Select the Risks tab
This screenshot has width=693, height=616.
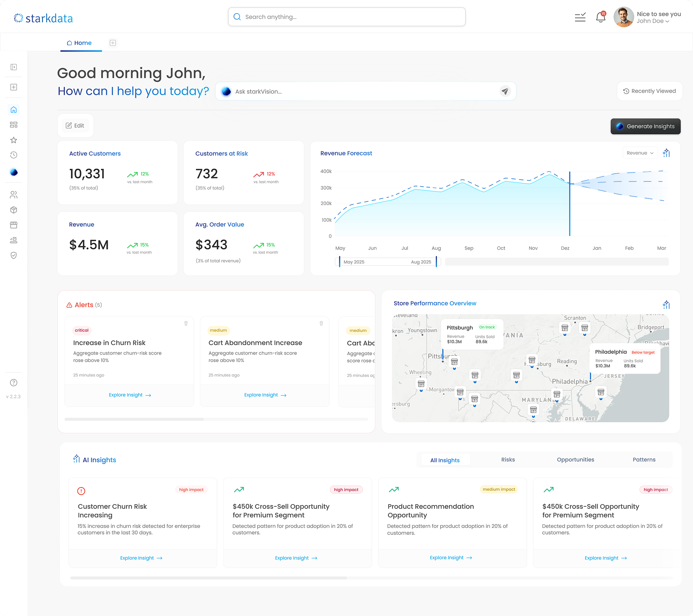[508, 460]
